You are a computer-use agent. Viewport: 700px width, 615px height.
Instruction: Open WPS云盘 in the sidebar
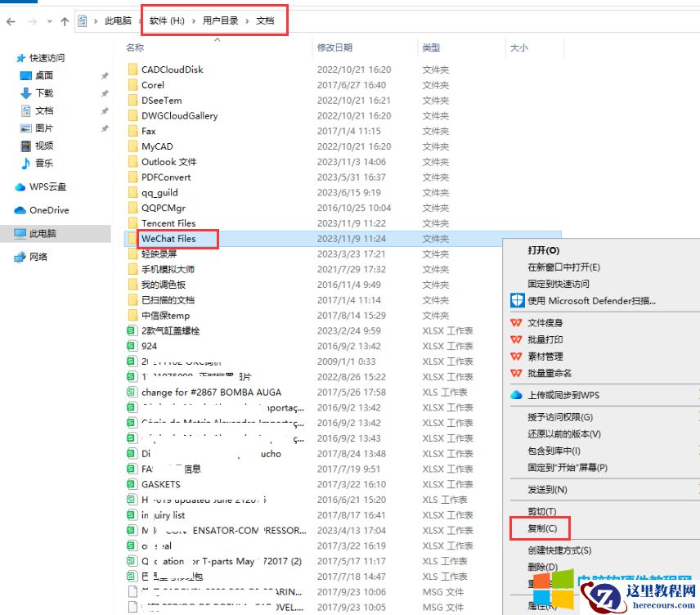pos(45,186)
